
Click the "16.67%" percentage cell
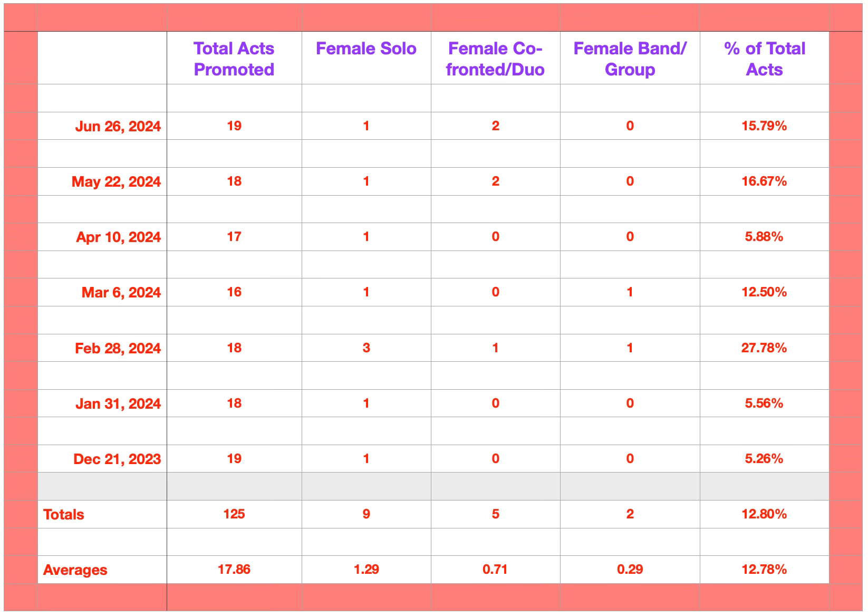click(764, 181)
